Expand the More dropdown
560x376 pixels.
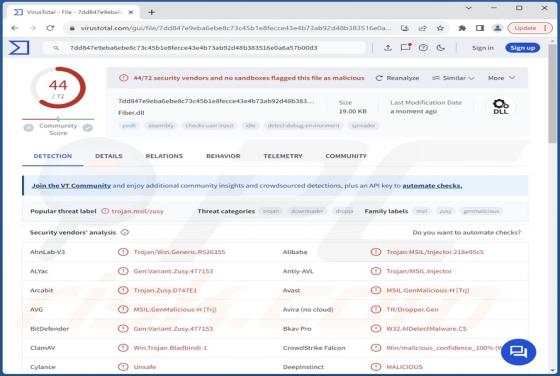501,77
